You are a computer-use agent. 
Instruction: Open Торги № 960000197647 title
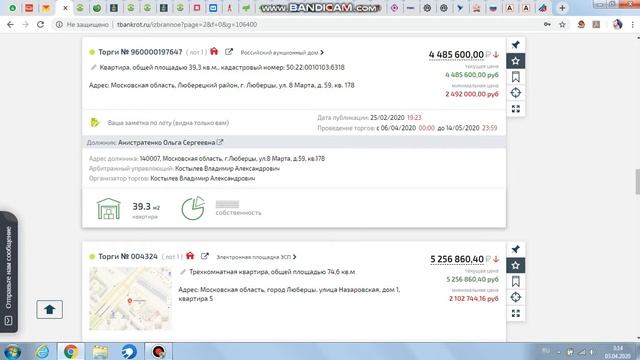tap(140, 52)
